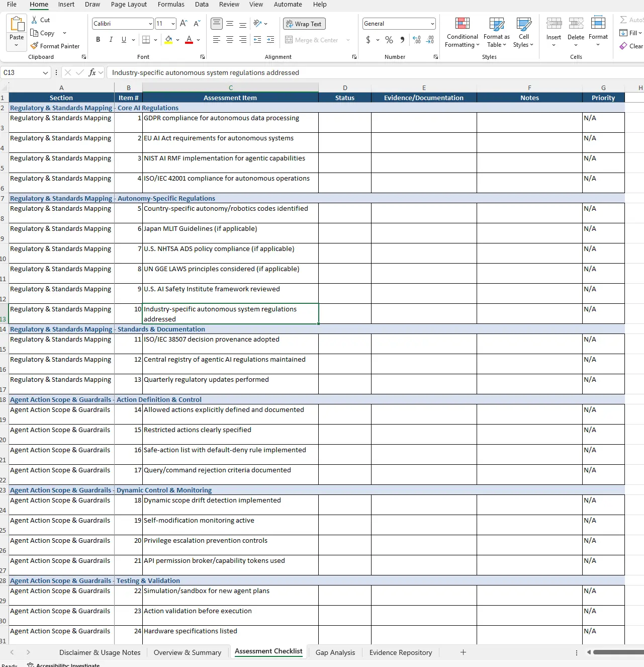
Task: Click the Insert Function fx icon
Action: (92, 72)
